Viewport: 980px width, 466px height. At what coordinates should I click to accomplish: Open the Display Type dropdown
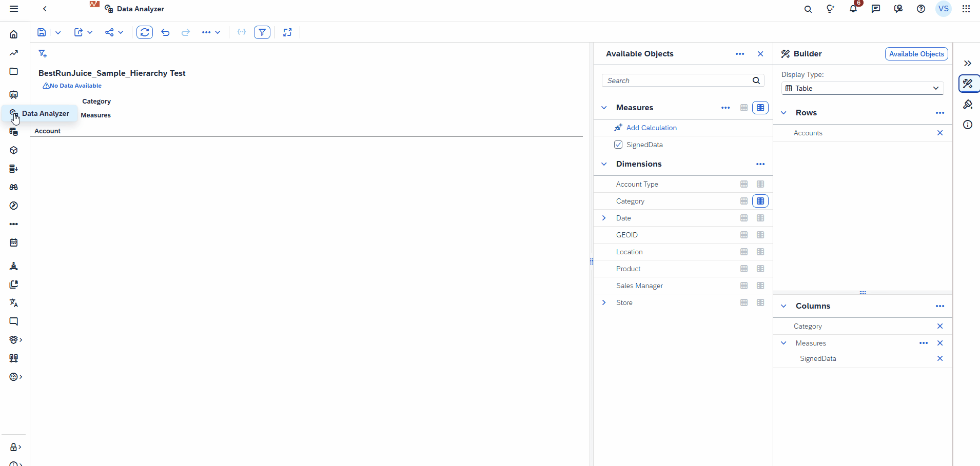pos(863,88)
